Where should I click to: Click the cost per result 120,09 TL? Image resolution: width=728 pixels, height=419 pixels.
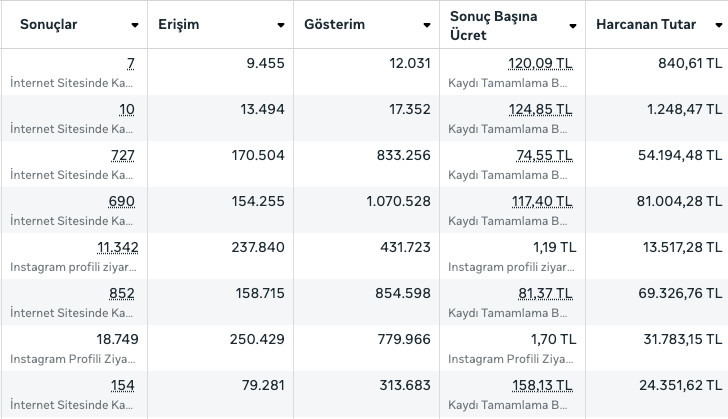point(540,63)
